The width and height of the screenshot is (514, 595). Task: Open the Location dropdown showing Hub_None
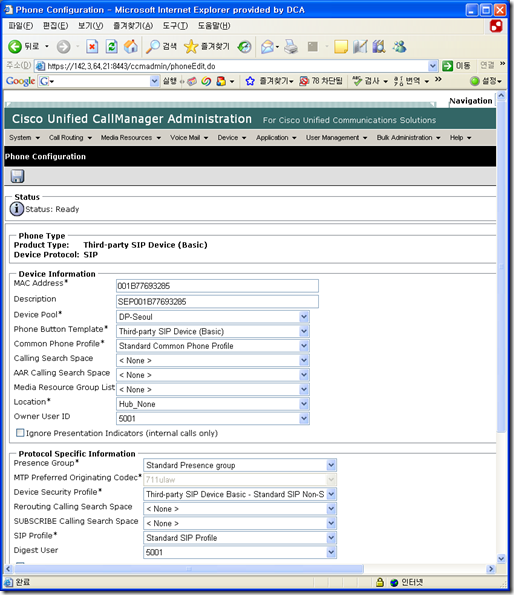click(x=303, y=404)
